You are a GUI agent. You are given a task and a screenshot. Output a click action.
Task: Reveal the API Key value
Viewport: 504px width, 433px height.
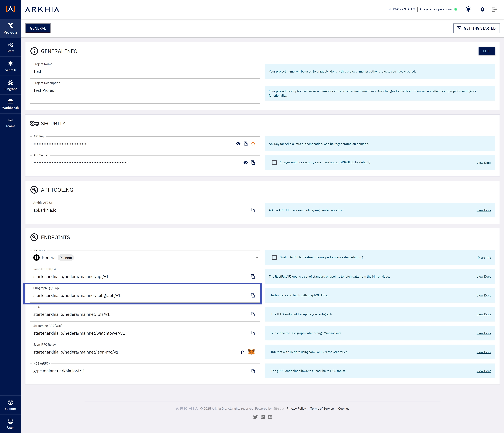pyautogui.click(x=238, y=144)
